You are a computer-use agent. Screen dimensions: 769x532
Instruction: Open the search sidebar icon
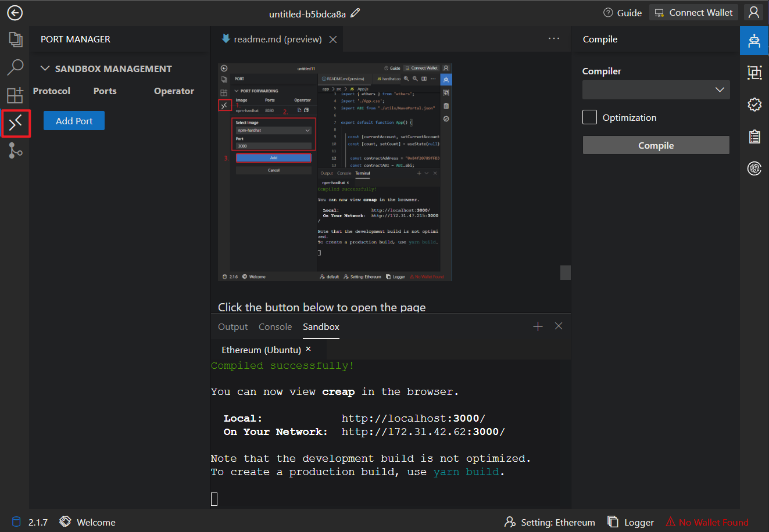pyautogui.click(x=15, y=67)
